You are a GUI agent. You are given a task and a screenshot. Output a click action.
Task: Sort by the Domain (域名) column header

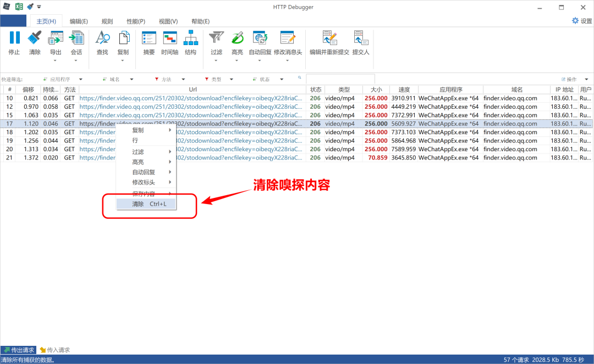pos(516,90)
